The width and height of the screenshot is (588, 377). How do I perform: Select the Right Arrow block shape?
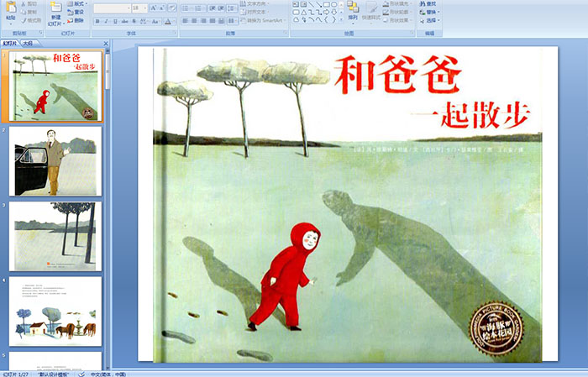pos(326,12)
